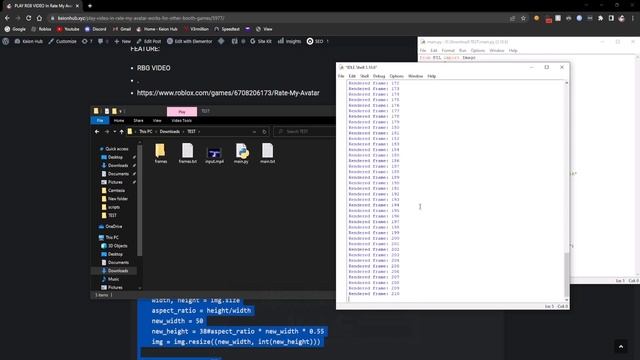Open Youtube bookmark

(x=68, y=29)
